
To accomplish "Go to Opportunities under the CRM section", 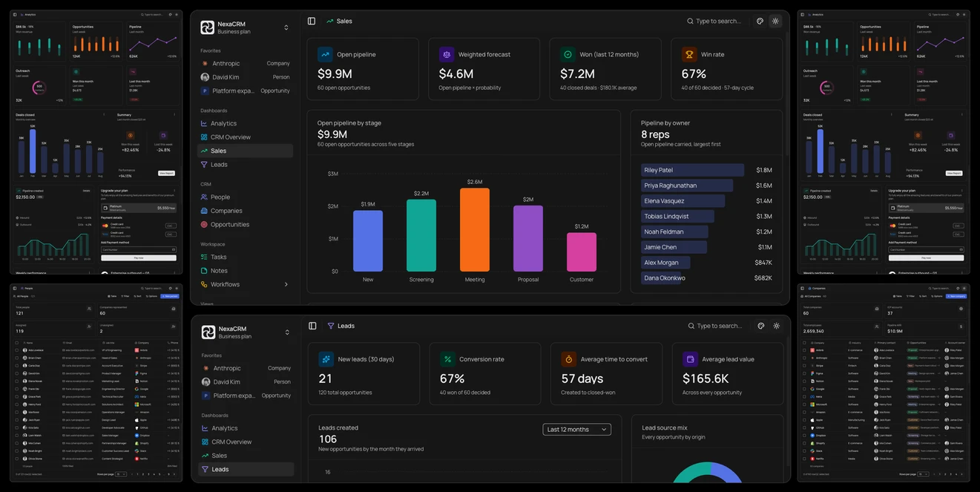I will coord(230,224).
